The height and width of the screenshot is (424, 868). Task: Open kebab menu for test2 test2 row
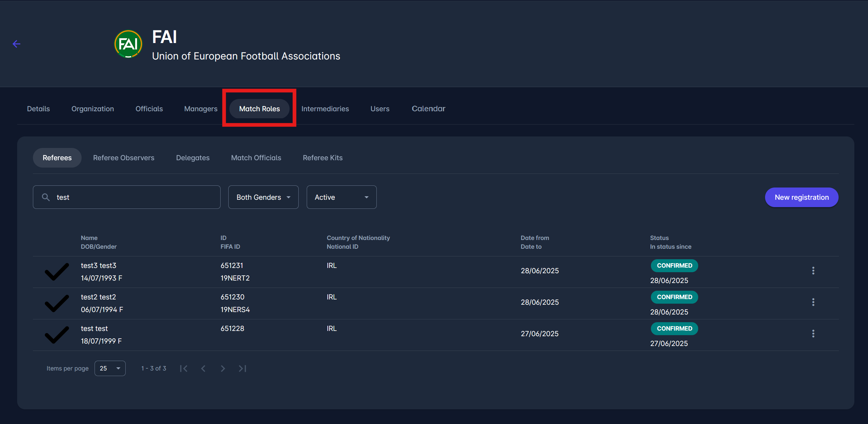pos(813,302)
